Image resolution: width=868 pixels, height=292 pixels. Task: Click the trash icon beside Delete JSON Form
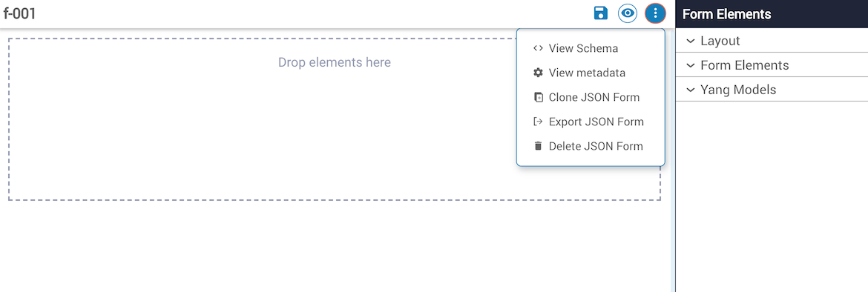click(x=538, y=146)
